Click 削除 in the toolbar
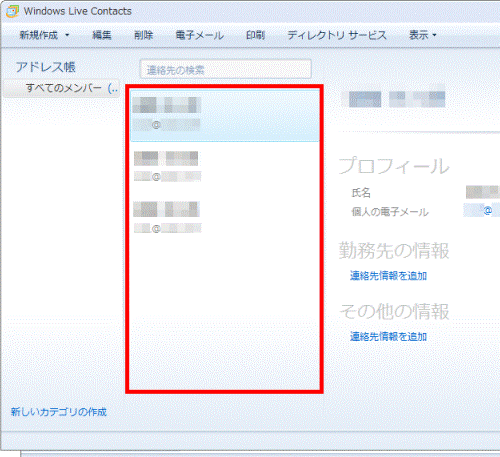The height and width of the screenshot is (457, 500). tap(144, 35)
